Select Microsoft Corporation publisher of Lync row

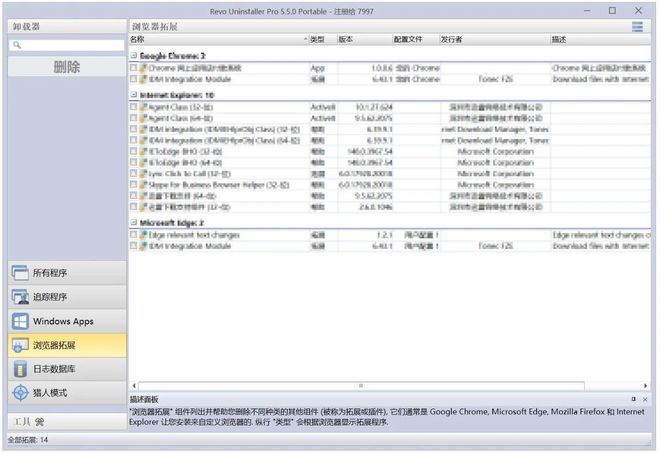(x=495, y=174)
